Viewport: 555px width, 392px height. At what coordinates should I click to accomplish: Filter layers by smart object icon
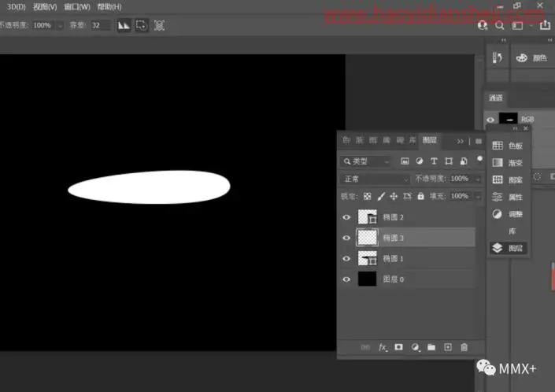click(464, 161)
